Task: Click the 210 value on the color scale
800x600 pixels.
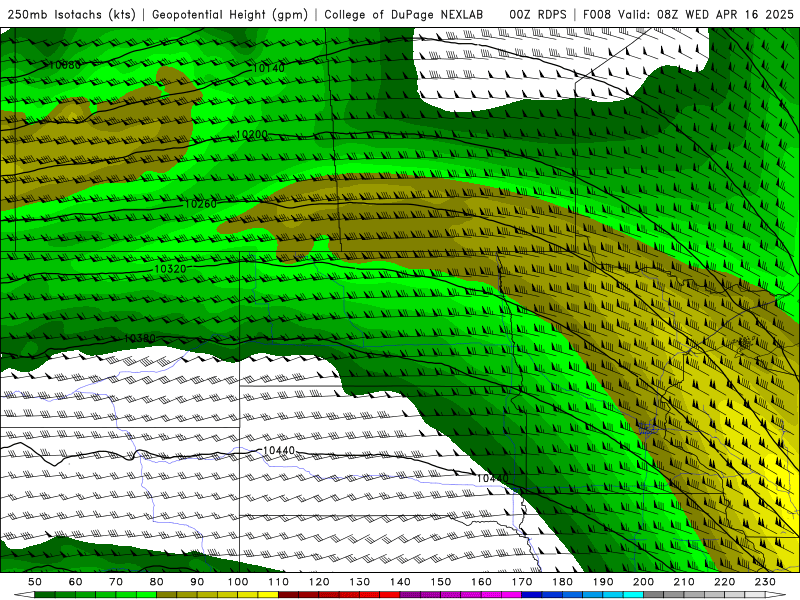Action: click(684, 582)
